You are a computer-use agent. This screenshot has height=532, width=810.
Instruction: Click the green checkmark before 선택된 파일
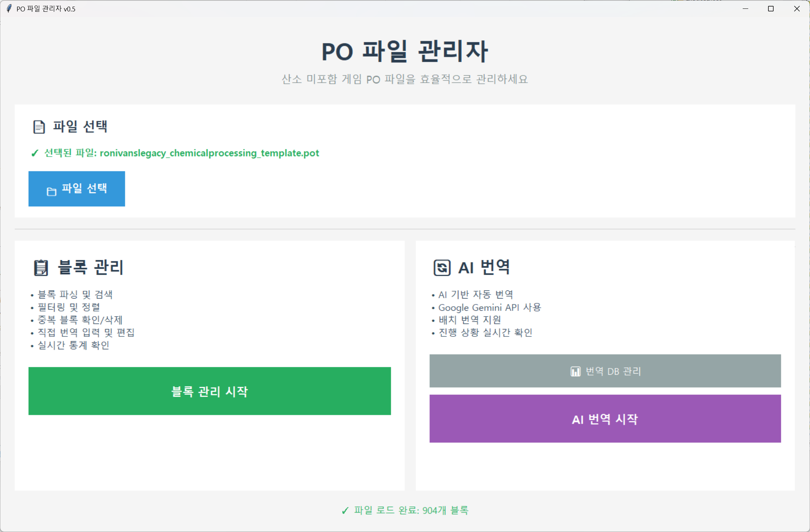coord(35,153)
